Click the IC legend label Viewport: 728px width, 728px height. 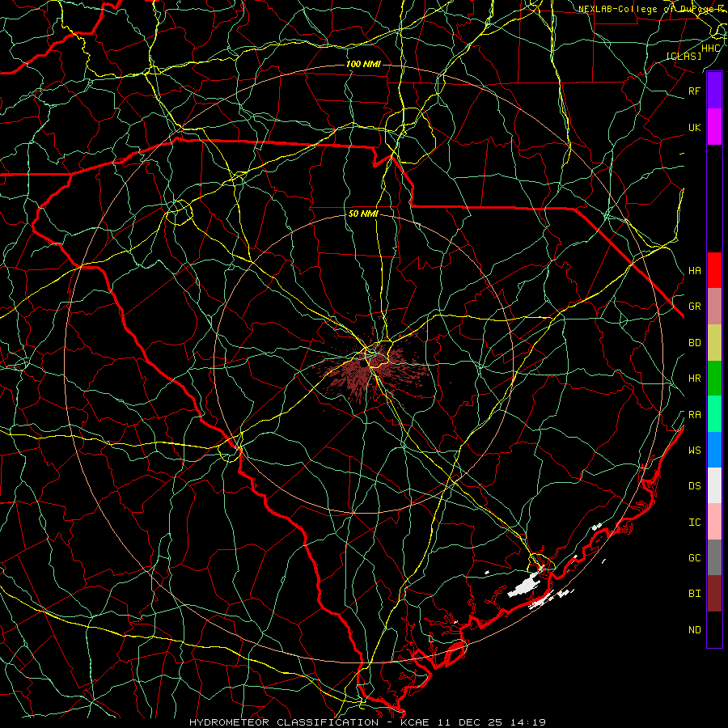click(x=694, y=523)
